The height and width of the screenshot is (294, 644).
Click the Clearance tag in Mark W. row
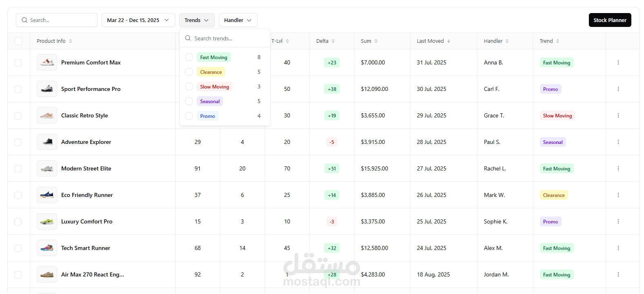point(554,195)
